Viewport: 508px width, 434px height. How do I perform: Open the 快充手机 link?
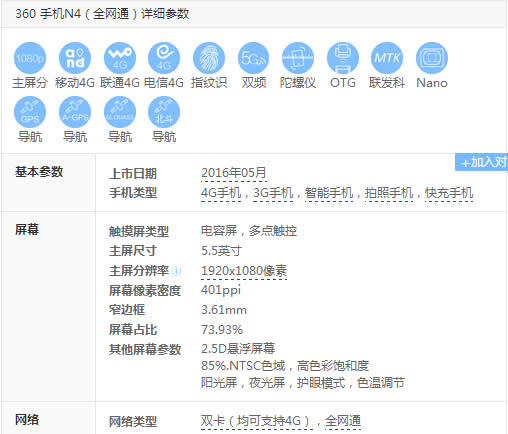[x=449, y=193]
